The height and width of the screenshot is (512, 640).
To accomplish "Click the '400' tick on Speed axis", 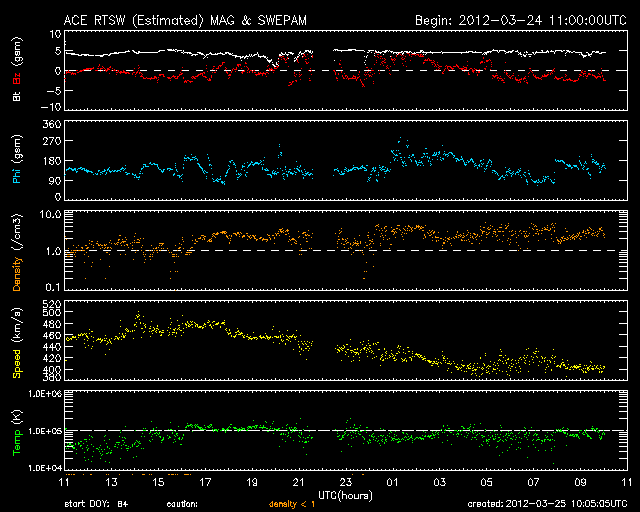I will [52, 370].
